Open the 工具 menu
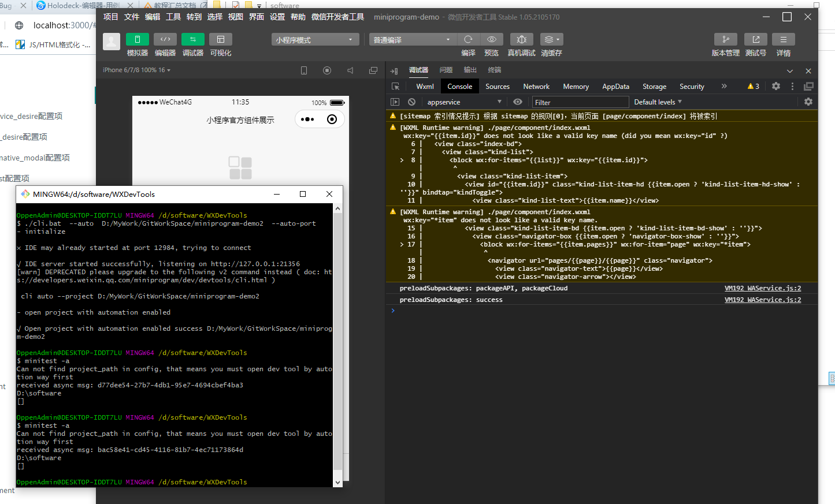The height and width of the screenshot is (504, 835). pos(173,17)
